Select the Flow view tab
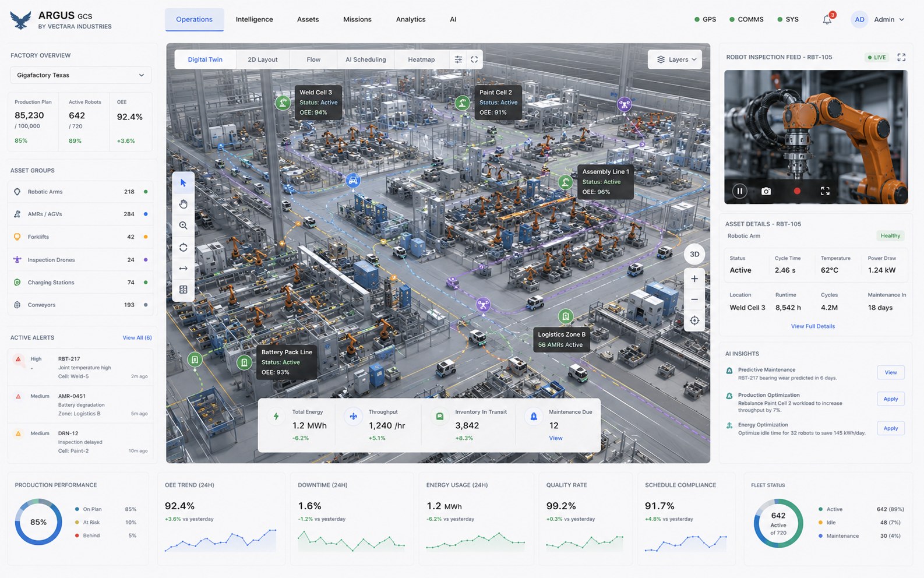This screenshot has height=578, width=924. (313, 59)
